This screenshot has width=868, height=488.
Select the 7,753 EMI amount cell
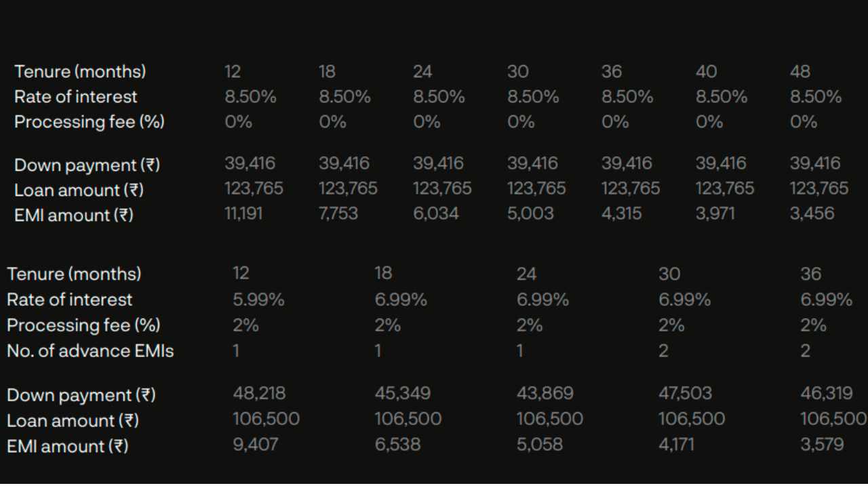[x=338, y=214]
